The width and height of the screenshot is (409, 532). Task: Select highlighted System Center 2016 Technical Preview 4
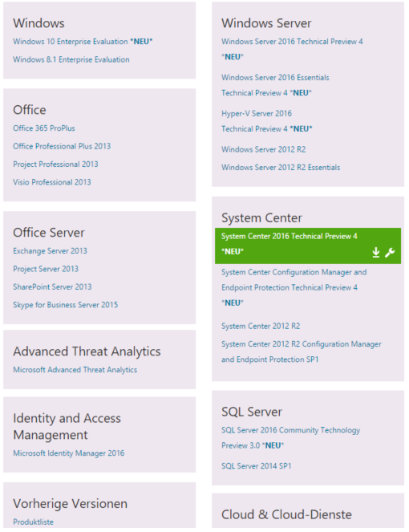point(308,246)
